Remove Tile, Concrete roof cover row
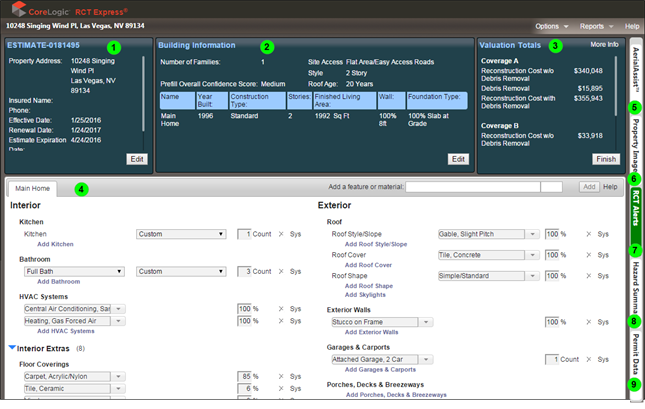 (588, 255)
